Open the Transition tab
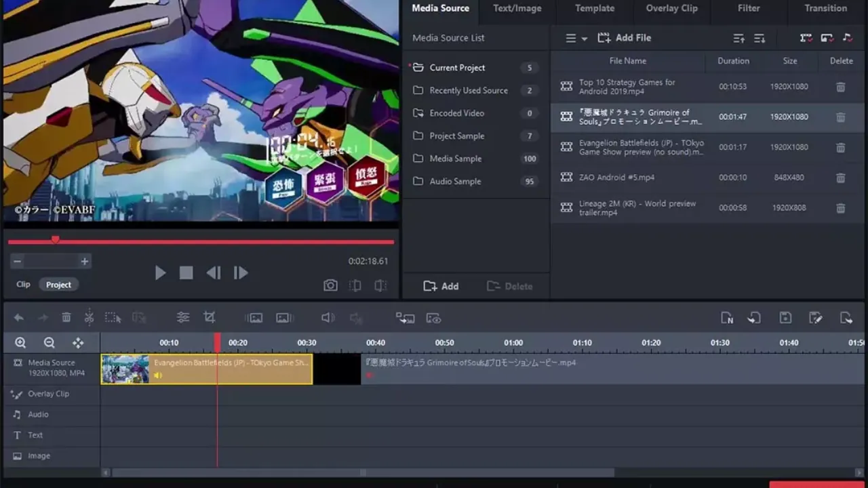The width and height of the screenshot is (868, 488). coord(825,8)
